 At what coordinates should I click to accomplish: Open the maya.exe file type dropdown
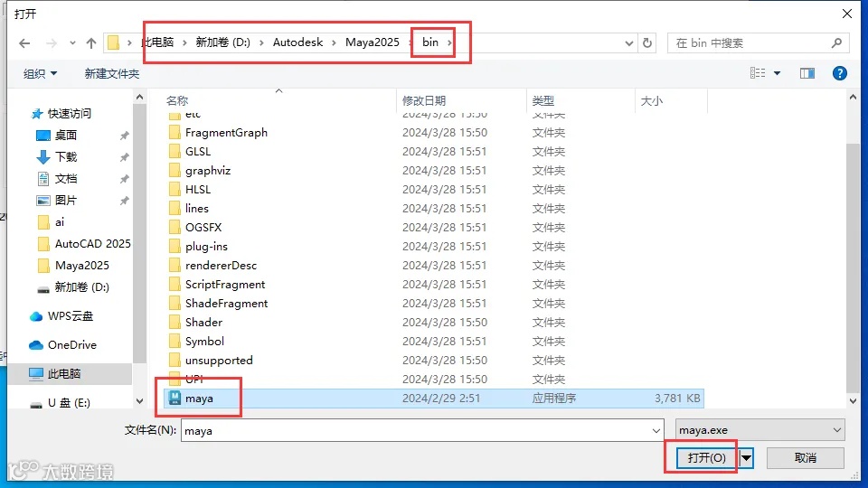(x=760, y=430)
